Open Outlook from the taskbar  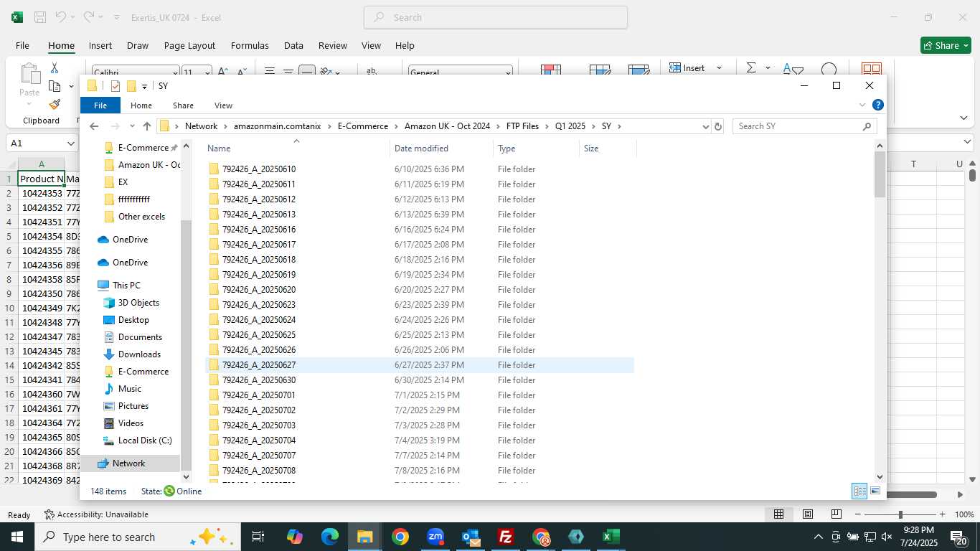coord(471,537)
